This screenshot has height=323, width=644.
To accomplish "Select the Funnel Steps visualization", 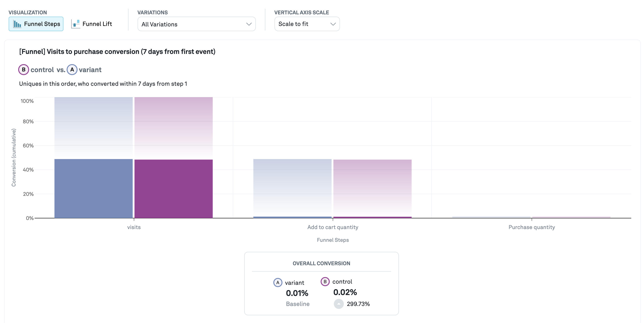I will (x=42, y=24).
